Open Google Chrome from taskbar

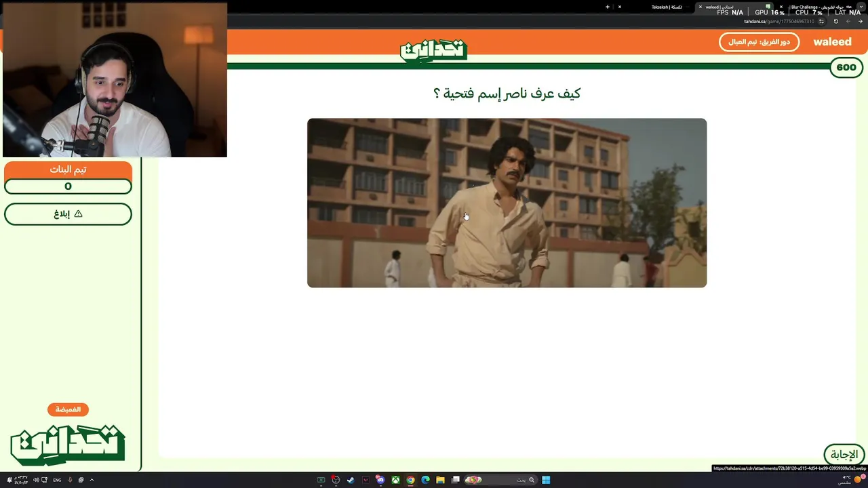click(410, 480)
